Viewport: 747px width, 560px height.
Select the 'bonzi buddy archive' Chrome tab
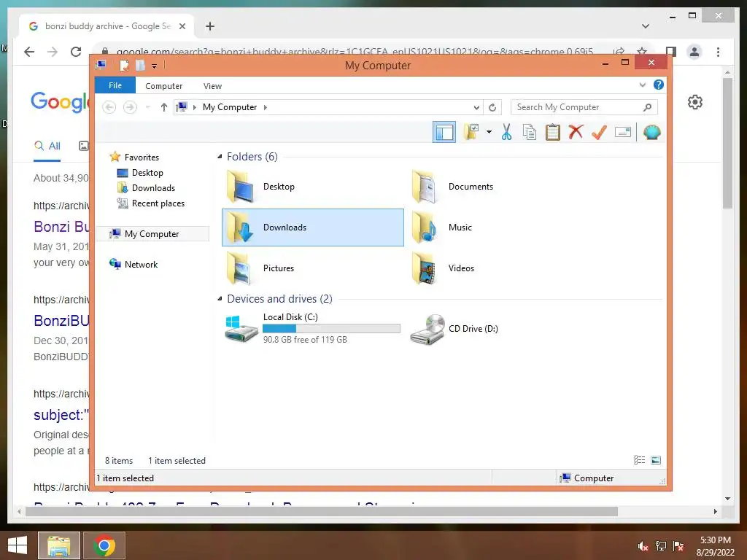pos(107,26)
